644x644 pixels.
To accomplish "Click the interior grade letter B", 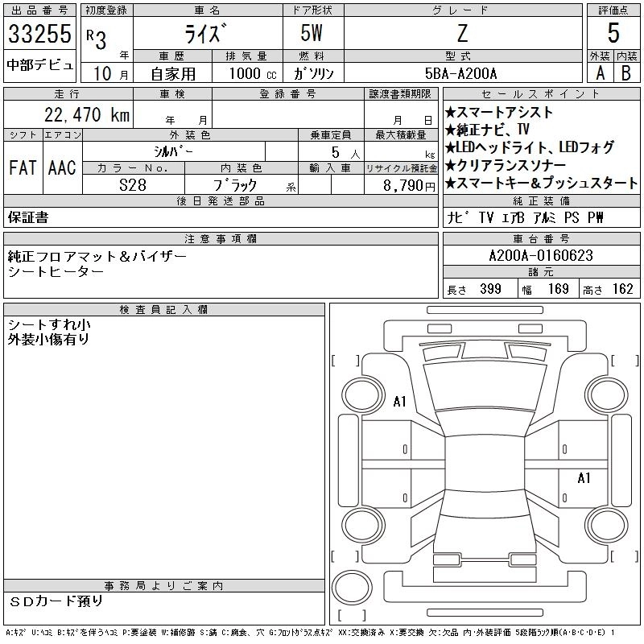I will [626, 72].
